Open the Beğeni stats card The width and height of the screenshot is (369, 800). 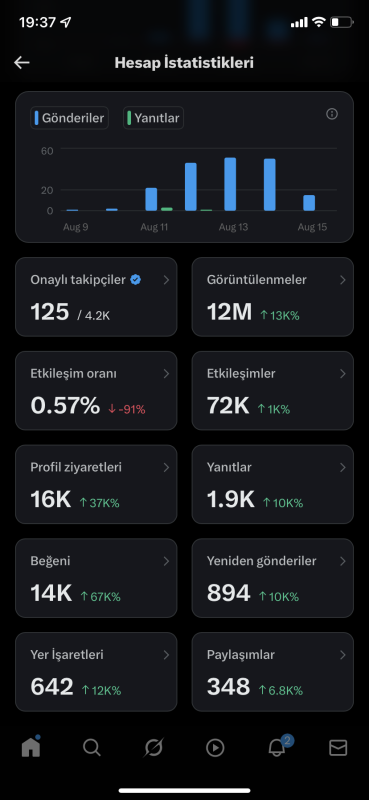[x=96, y=578]
